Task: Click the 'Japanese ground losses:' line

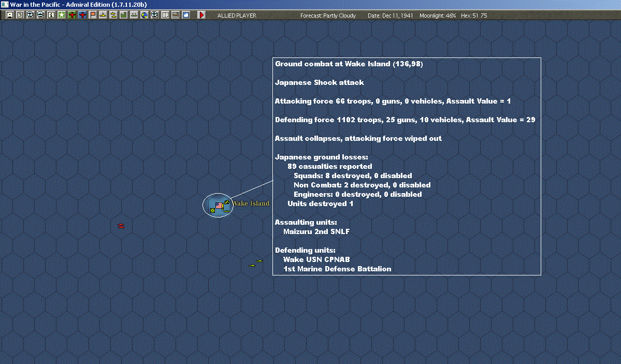Action: (x=322, y=157)
